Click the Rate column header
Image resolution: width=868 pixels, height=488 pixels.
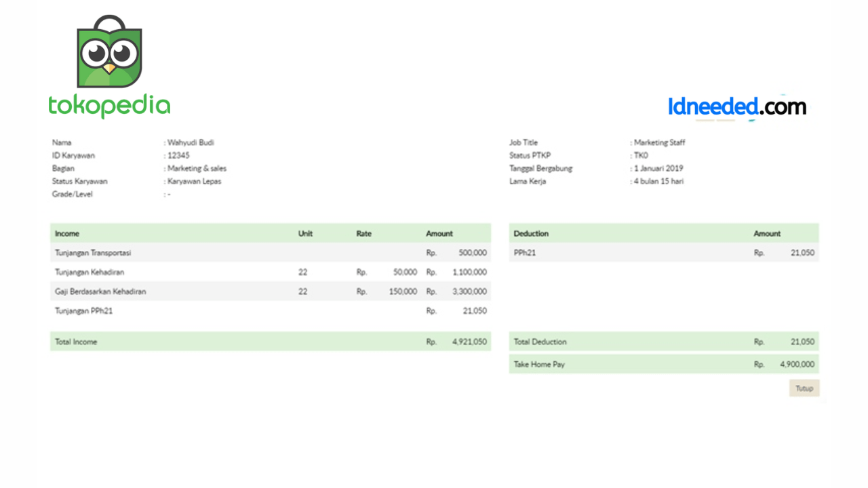pos(363,233)
